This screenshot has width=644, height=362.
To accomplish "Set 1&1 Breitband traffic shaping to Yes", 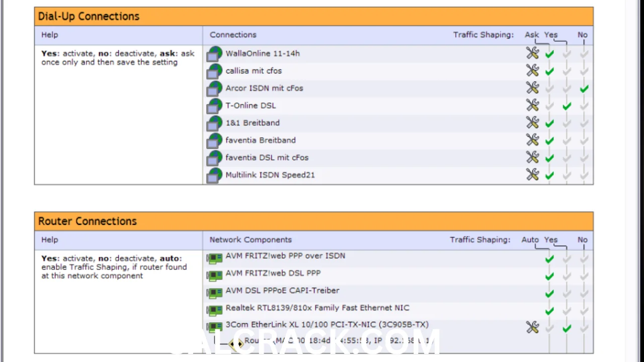I will tap(567, 123).
